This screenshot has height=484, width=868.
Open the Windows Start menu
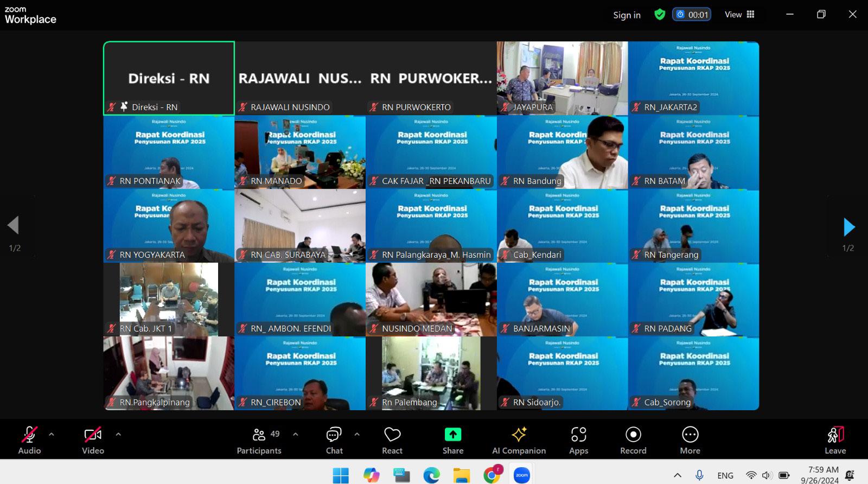(341, 475)
